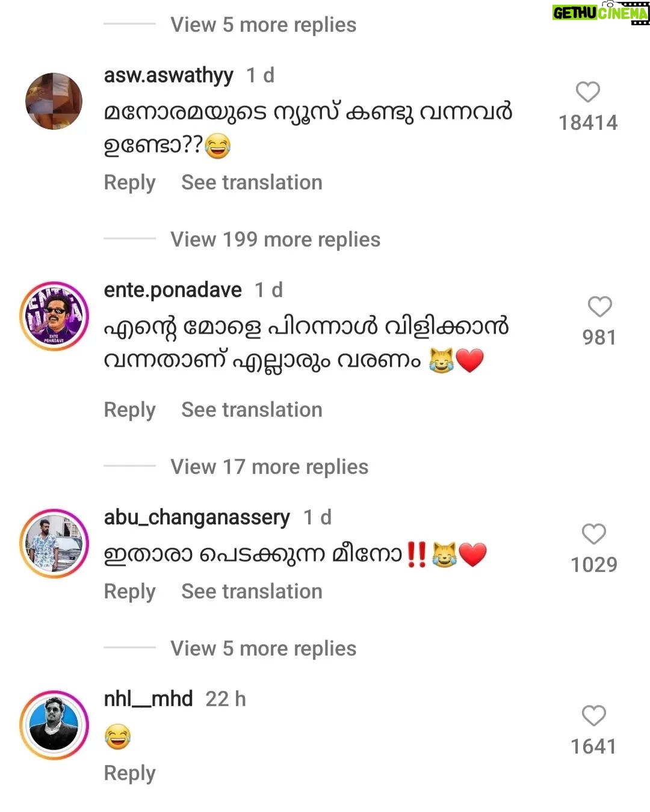Expand View 17 more replies
Screen dimensions: 650x812
pyautogui.click(x=270, y=467)
